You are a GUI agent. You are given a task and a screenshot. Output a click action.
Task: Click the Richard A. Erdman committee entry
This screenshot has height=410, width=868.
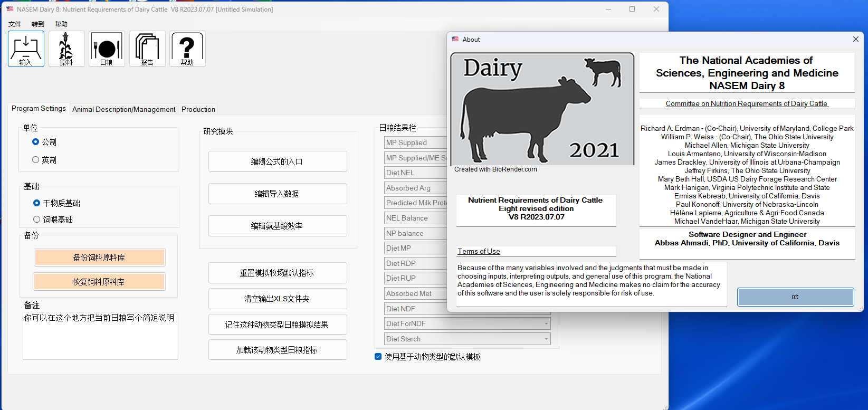(747, 128)
